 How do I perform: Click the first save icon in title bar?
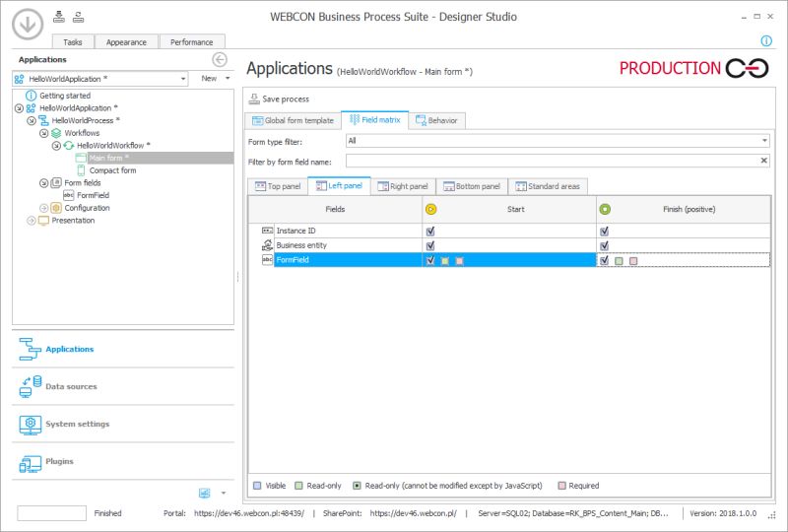59,17
